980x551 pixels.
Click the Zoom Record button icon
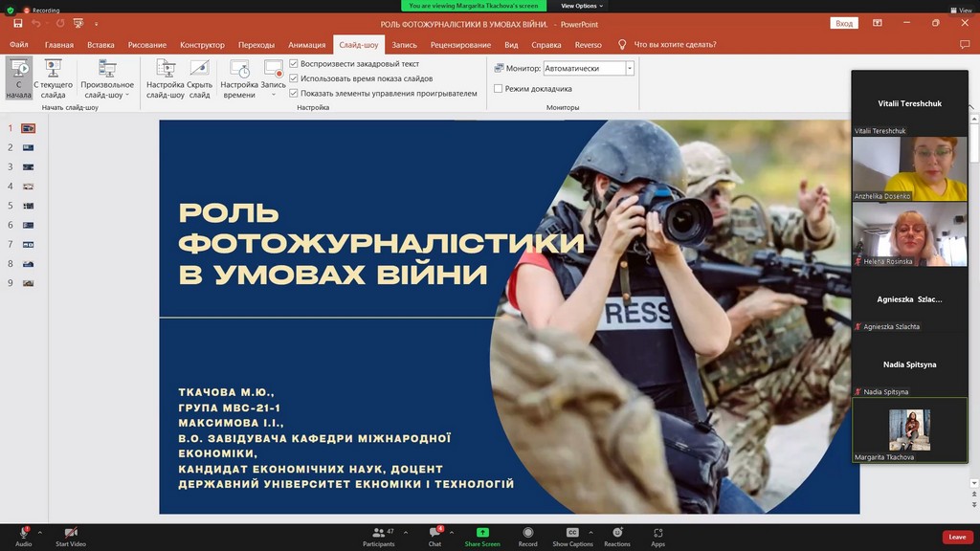(x=527, y=533)
